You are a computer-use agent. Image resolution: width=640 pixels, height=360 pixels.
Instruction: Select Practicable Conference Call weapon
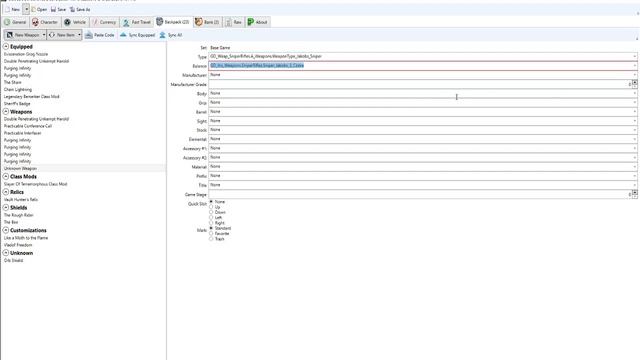coord(28,126)
